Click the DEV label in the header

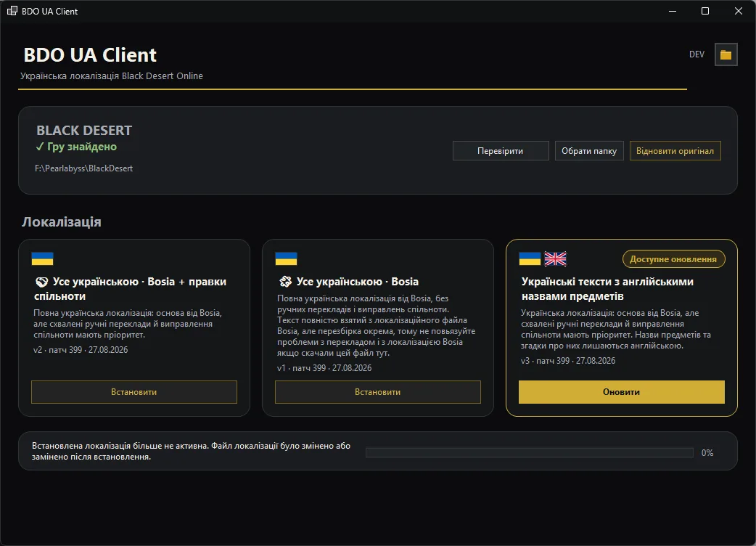coord(697,54)
